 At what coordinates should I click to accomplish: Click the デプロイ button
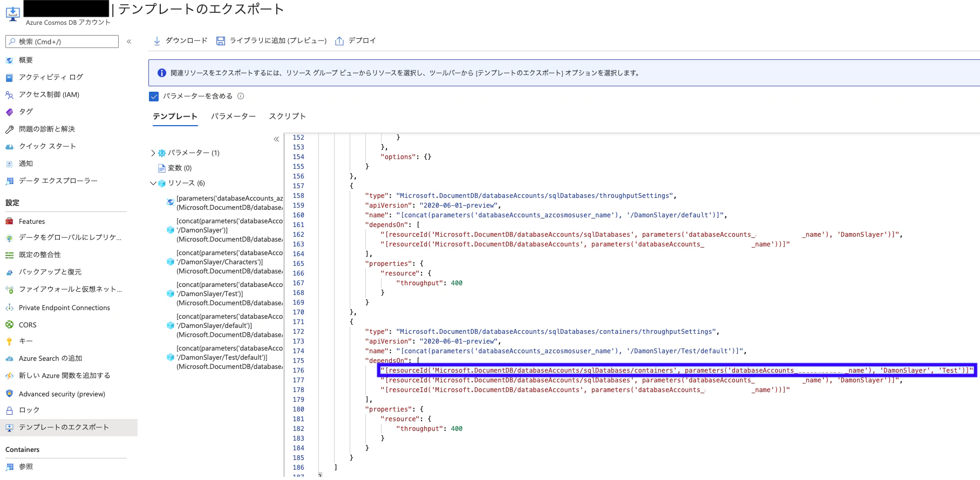[x=356, y=41]
